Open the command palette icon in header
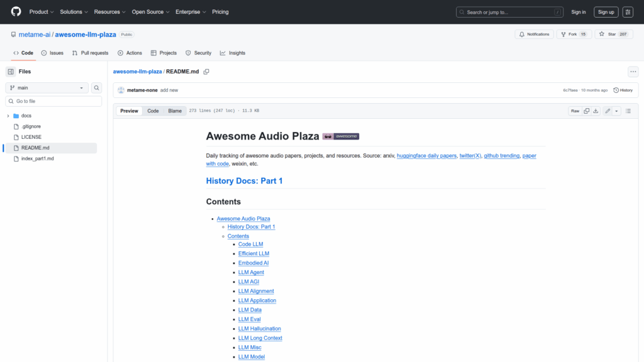Image resolution: width=644 pixels, height=362 pixels. coord(628,12)
